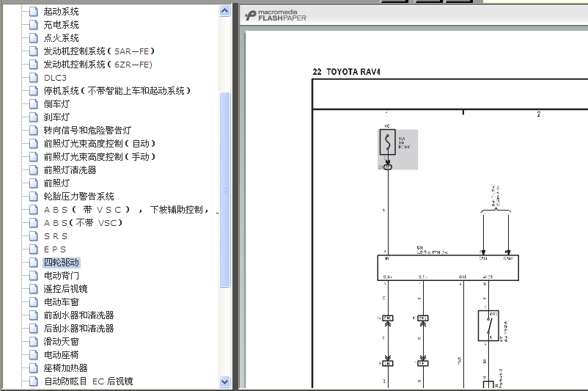Click the page icon beside 刹车灯

[x=34, y=117]
